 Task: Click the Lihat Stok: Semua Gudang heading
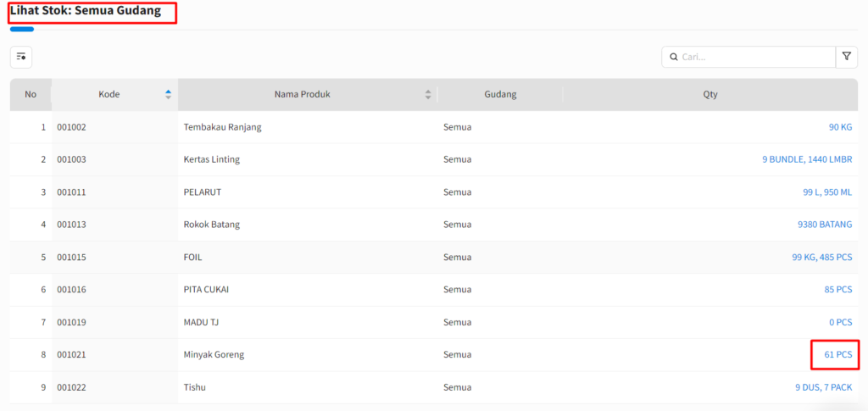click(x=86, y=11)
